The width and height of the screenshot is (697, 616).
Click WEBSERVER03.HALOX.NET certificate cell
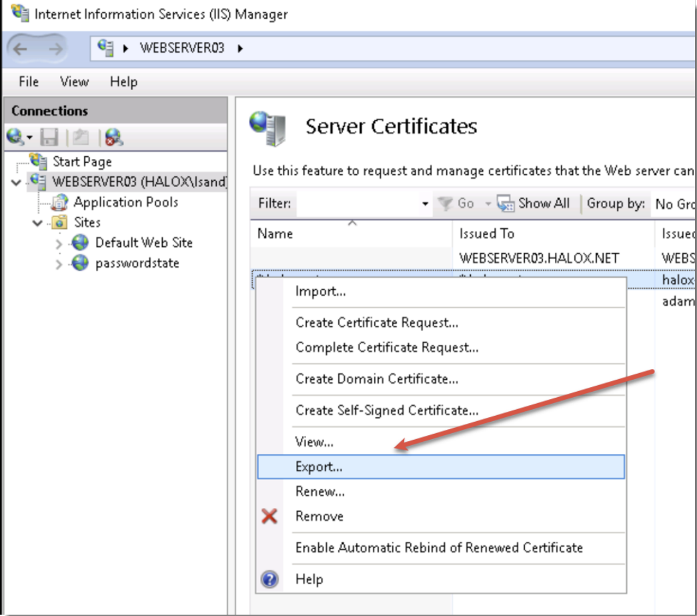point(539,258)
